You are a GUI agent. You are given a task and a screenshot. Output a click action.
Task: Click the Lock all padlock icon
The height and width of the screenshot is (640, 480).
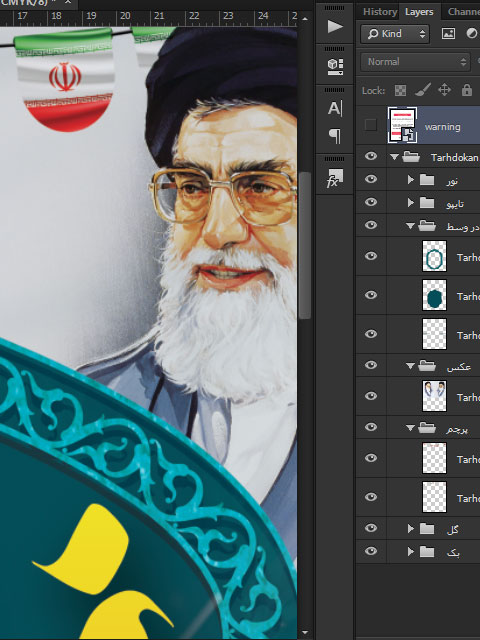tap(467, 90)
